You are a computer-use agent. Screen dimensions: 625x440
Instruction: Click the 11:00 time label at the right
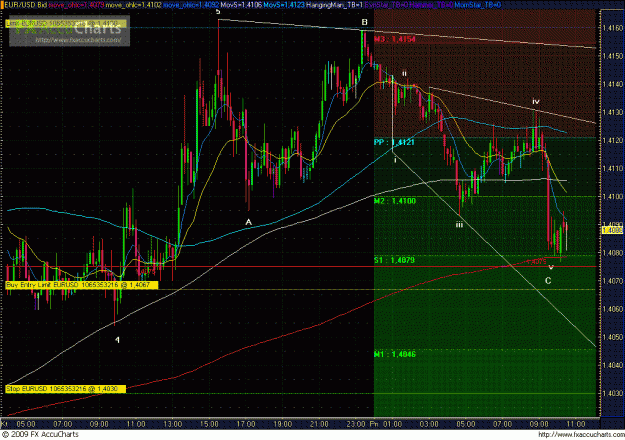(576, 424)
